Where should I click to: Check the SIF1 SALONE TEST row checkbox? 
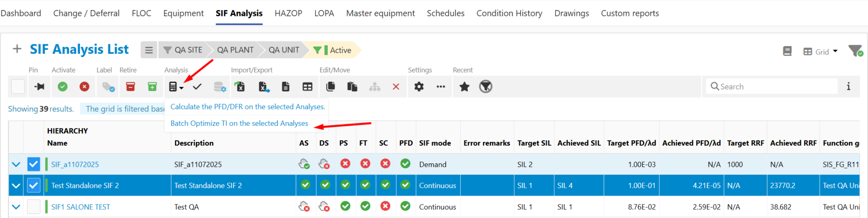pos(33,207)
